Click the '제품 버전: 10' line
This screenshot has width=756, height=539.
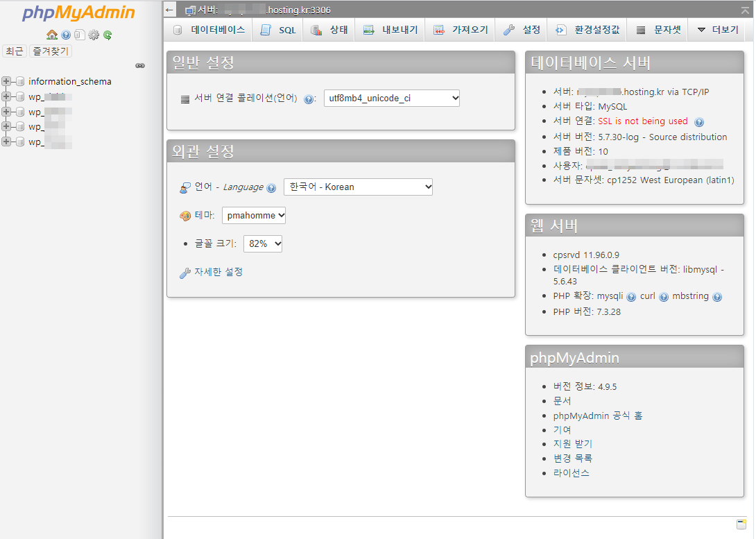coord(581,151)
